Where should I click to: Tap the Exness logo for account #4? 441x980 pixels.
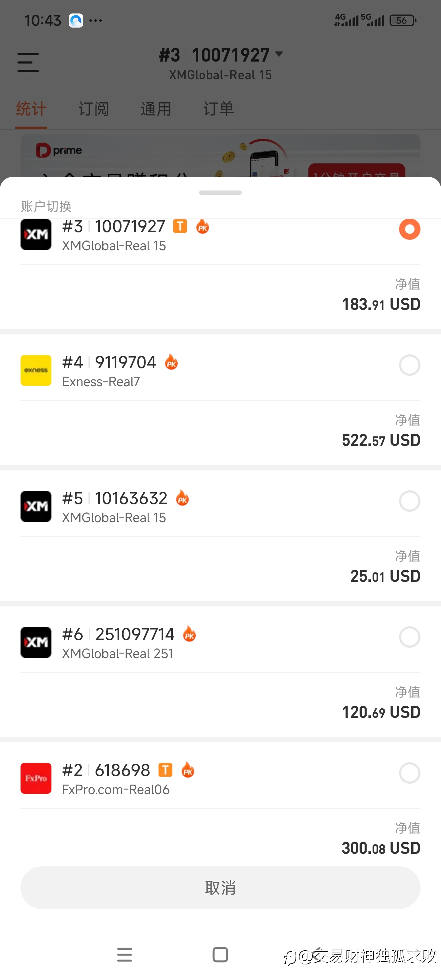(36, 370)
